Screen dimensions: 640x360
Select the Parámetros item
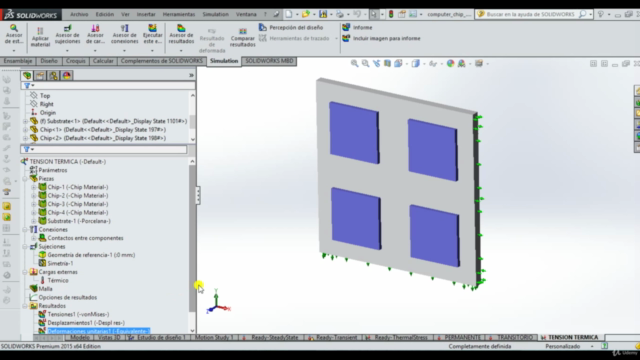(53, 170)
